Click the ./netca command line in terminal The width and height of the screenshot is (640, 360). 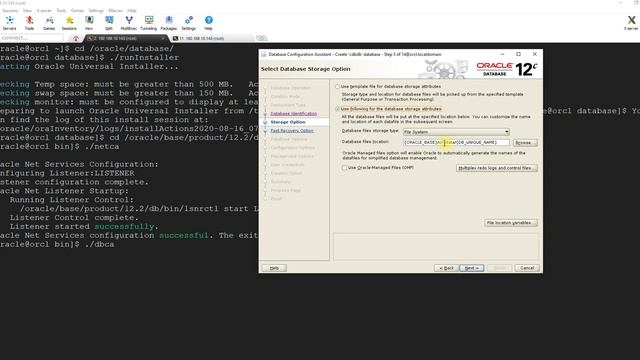click(60, 147)
